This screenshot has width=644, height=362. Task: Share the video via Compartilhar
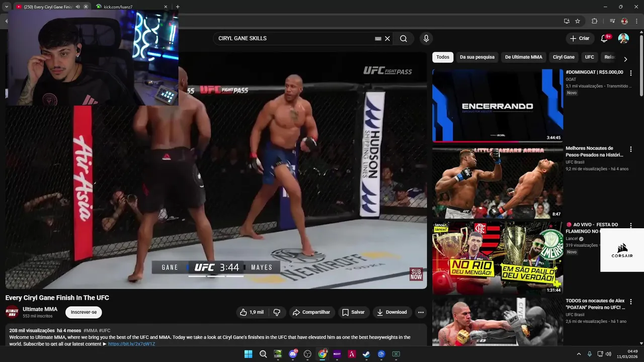tap(311, 312)
